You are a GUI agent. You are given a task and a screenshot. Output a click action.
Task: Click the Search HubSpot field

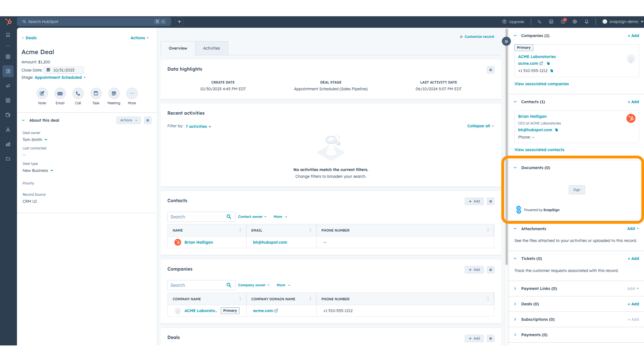[94, 22]
